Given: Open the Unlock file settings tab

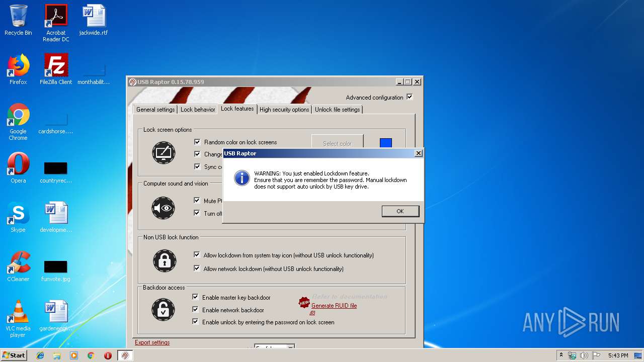Looking at the screenshot, I should pos(338,110).
